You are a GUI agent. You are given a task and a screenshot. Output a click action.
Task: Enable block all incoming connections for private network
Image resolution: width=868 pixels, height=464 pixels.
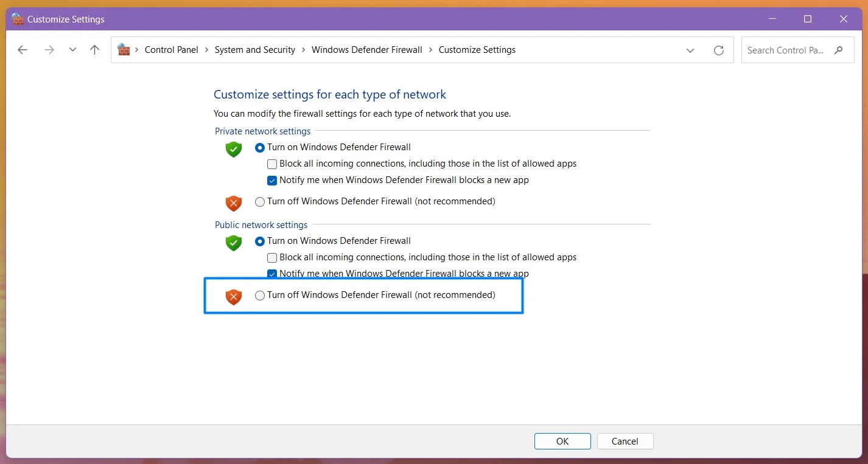point(272,164)
